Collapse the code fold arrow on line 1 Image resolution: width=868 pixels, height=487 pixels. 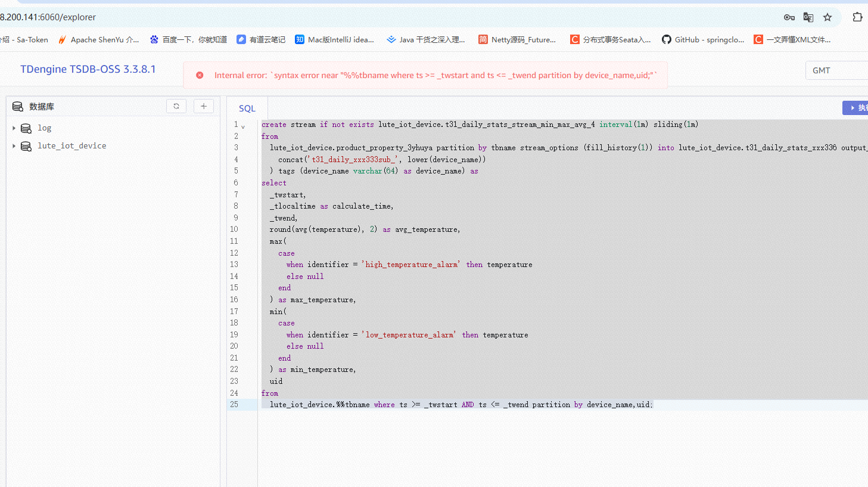[243, 126]
